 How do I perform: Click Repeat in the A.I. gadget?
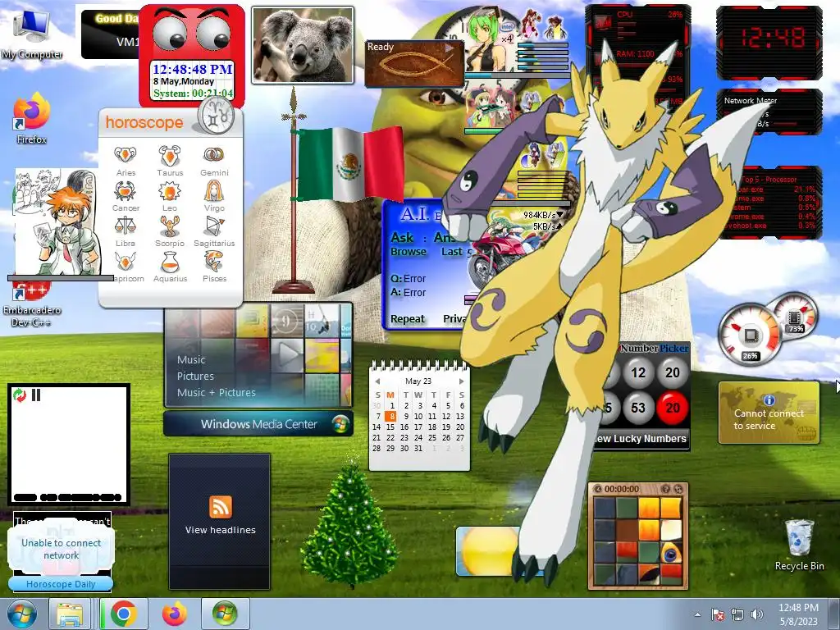[x=408, y=319]
